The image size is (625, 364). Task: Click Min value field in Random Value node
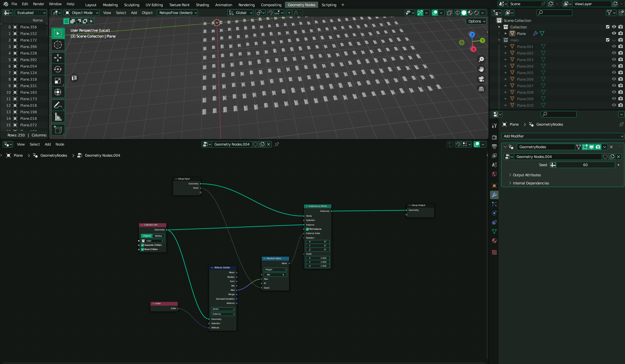coord(275,275)
